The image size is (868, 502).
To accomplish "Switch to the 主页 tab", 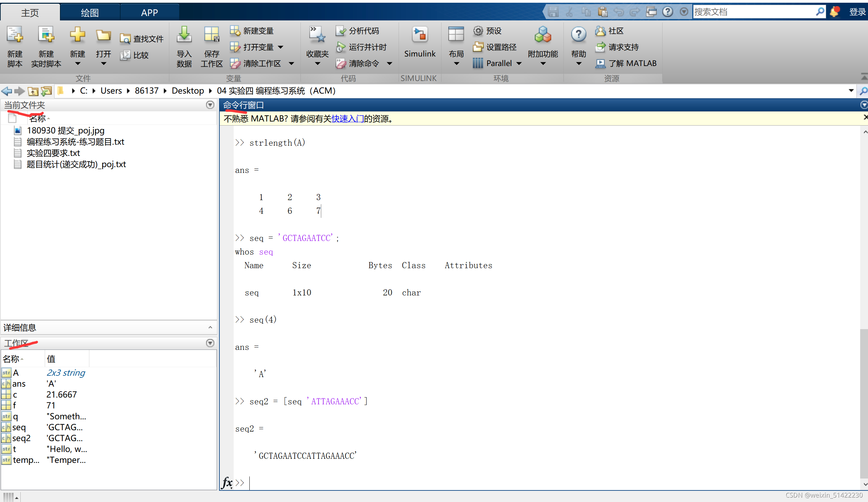I will tap(30, 13).
